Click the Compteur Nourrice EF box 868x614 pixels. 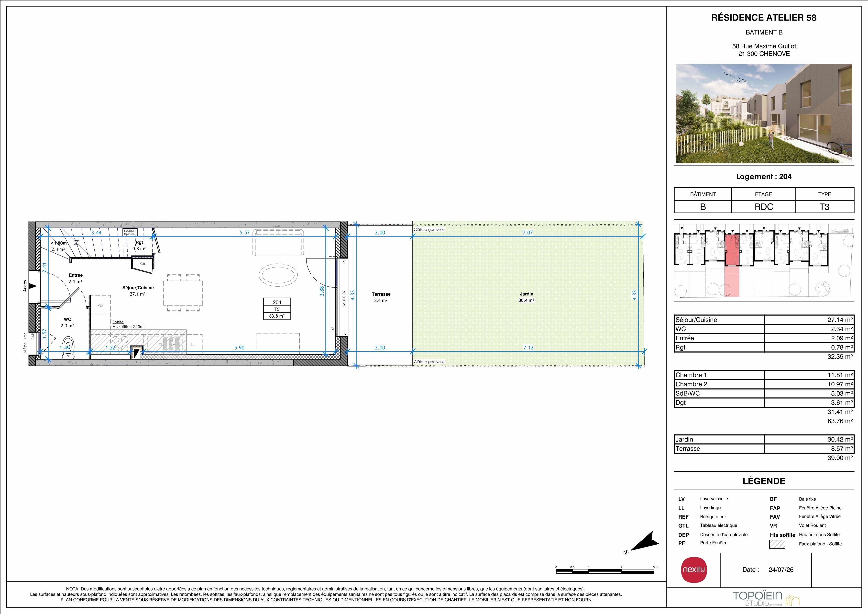pos(130,233)
